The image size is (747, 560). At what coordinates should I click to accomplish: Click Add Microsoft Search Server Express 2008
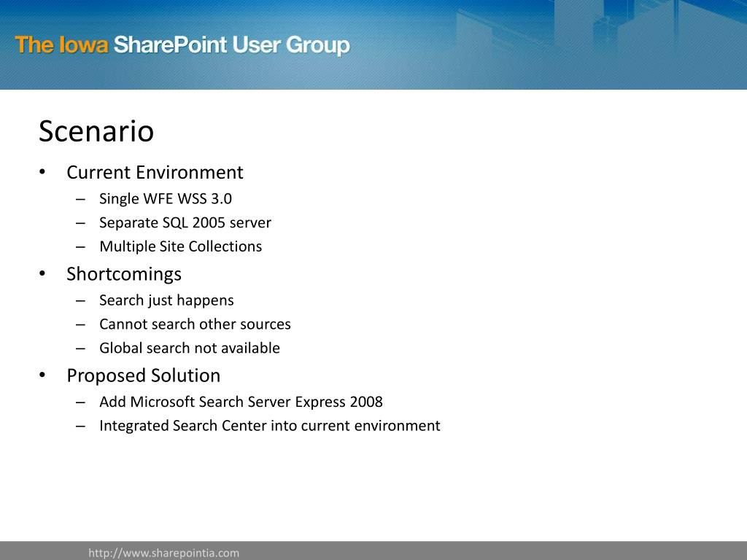tap(241, 402)
